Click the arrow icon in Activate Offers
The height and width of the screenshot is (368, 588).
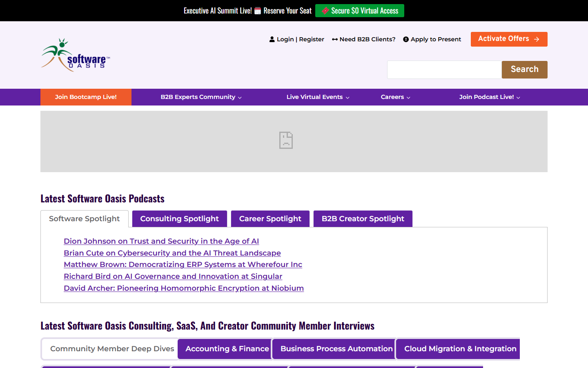(x=537, y=39)
